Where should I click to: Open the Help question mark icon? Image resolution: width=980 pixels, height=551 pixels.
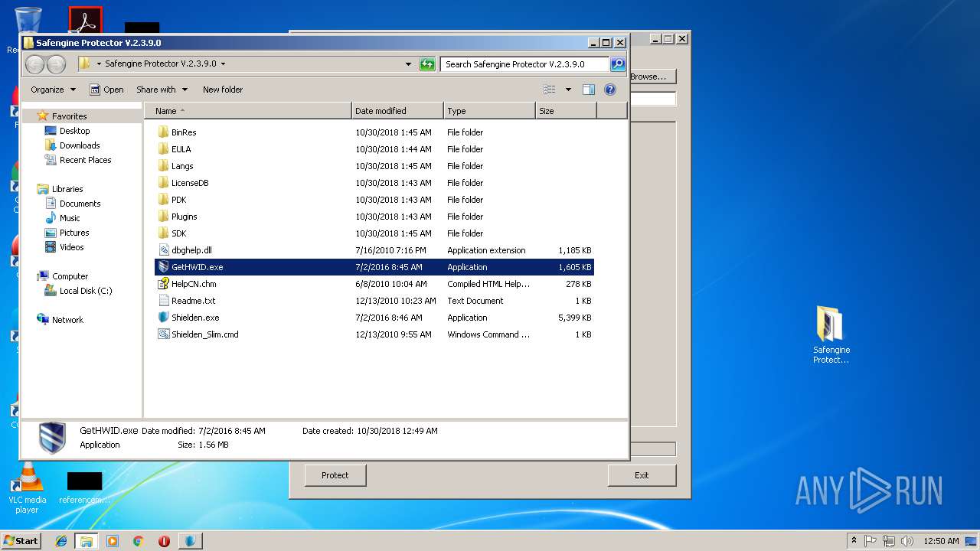610,90
